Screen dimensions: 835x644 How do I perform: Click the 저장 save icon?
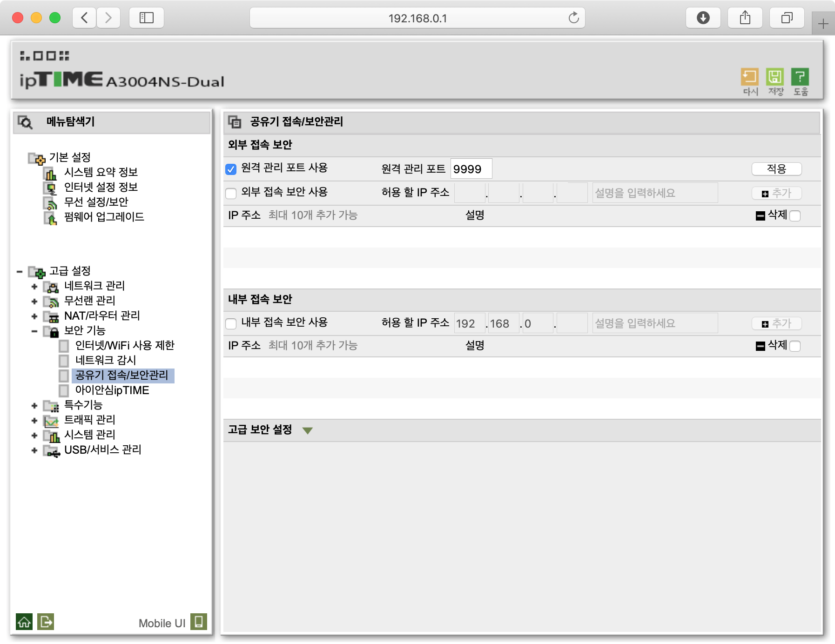pyautogui.click(x=775, y=77)
